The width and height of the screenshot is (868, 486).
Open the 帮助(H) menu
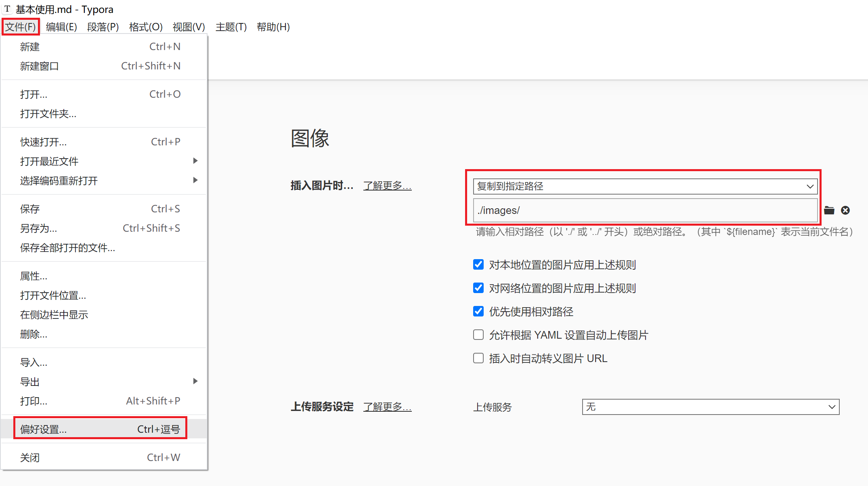[x=273, y=27]
